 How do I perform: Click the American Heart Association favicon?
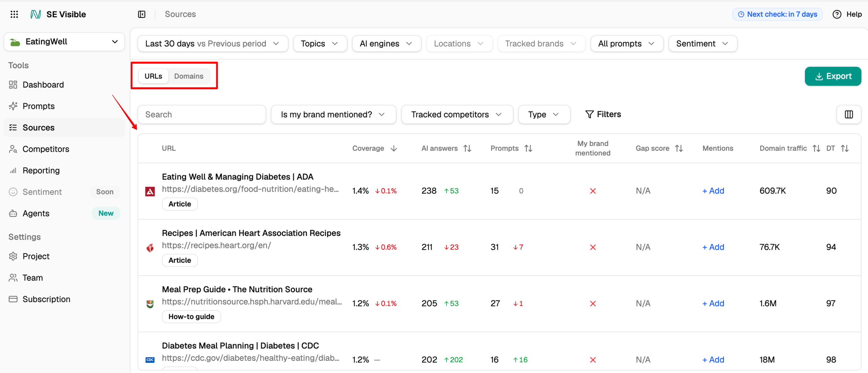[150, 248]
